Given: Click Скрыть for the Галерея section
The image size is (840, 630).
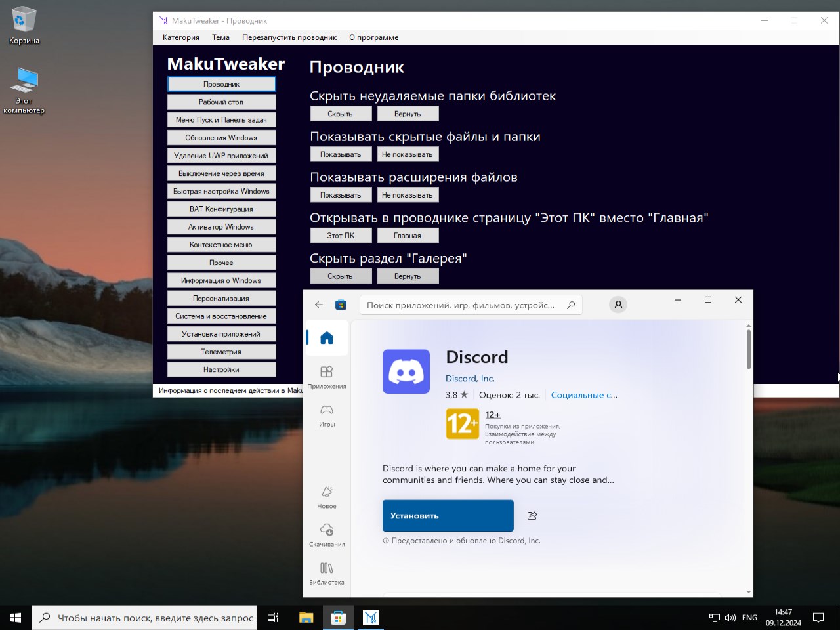Looking at the screenshot, I should 341,276.
